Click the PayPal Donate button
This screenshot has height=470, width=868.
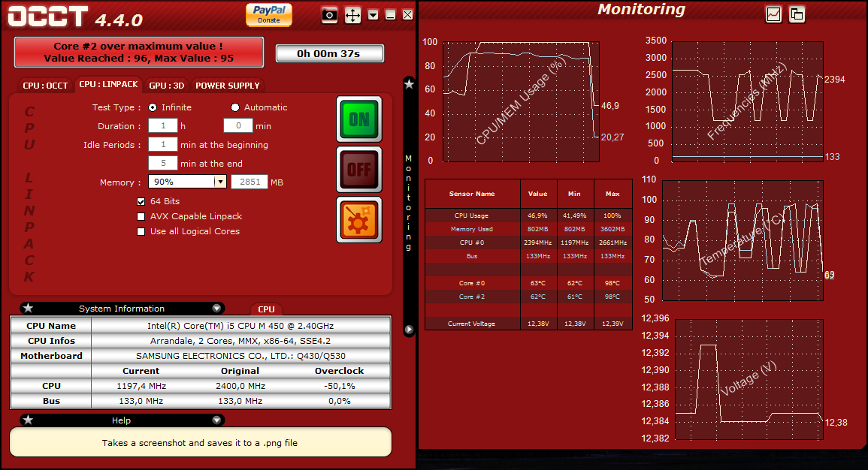269,14
